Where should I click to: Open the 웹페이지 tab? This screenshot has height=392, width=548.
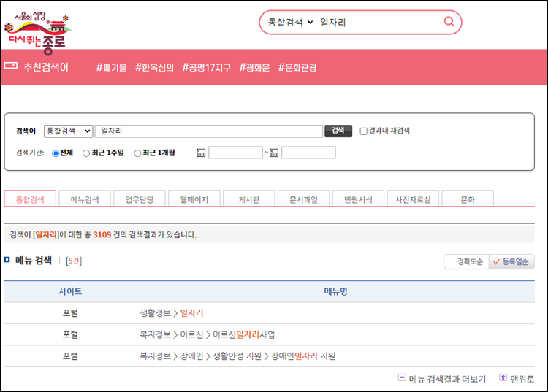point(194,199)
